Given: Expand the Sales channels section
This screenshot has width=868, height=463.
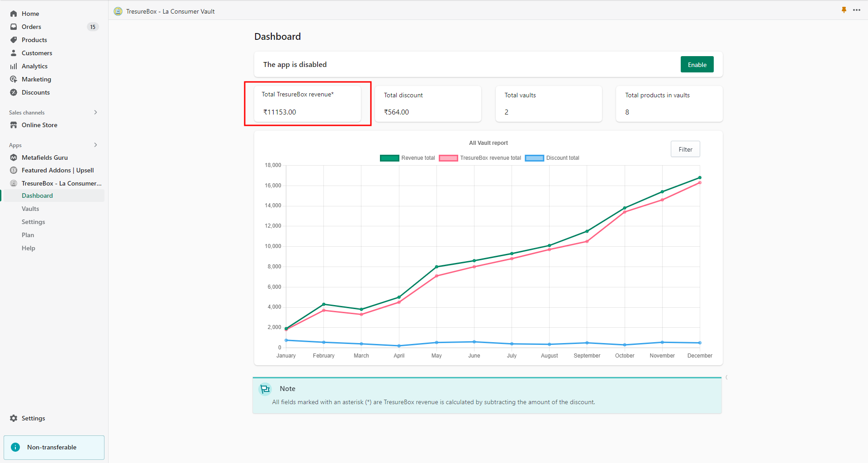Looking at the screenshot, I should (95, 112).
